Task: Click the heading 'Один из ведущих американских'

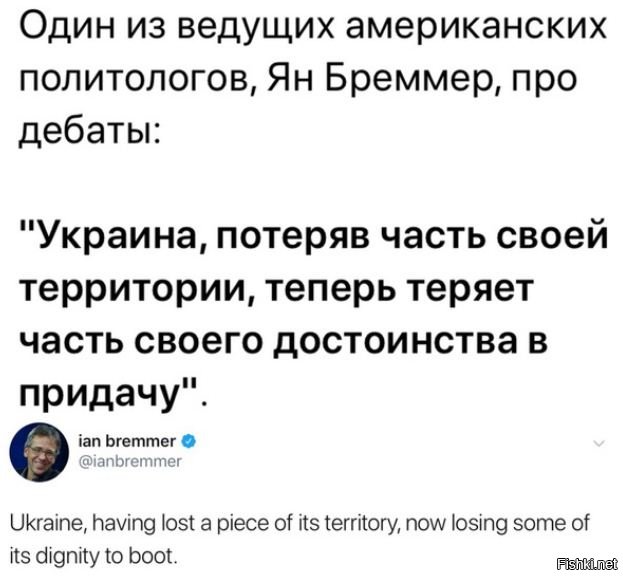Action: tap(313, 30)
